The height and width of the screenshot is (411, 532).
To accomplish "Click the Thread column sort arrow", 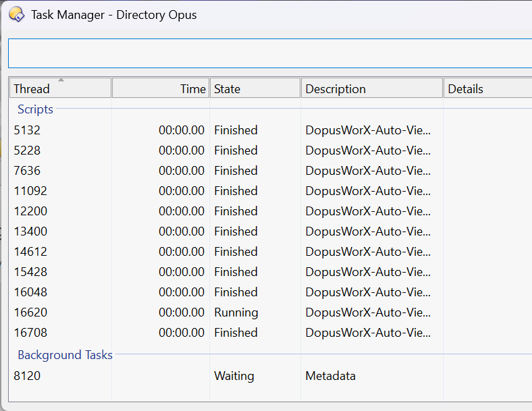I will coord(61,80).
